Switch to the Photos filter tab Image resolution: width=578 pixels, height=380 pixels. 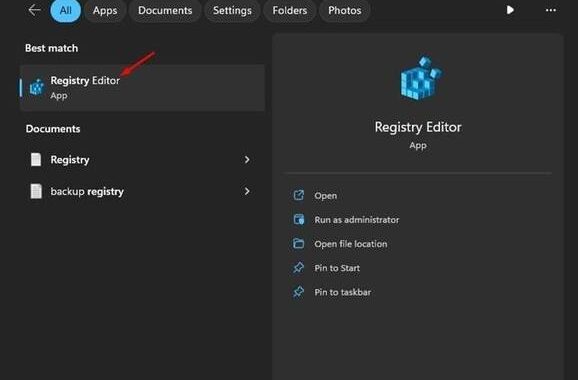(x=345, y=10)
